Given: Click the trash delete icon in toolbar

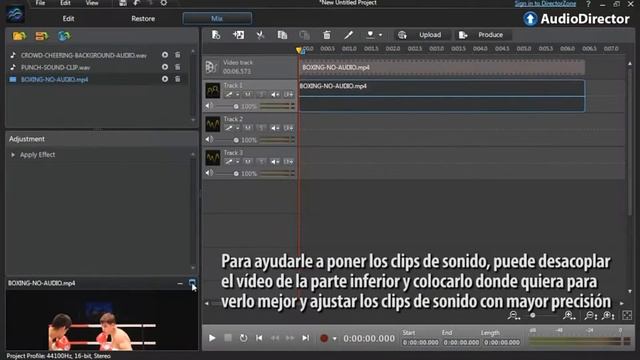Looking at the screenshot, I should coord(327,35).
